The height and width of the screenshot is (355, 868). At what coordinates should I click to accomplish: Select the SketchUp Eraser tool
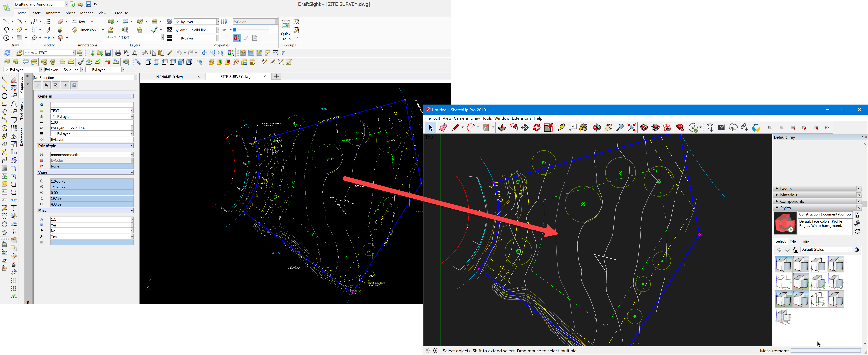pos(443,128)
